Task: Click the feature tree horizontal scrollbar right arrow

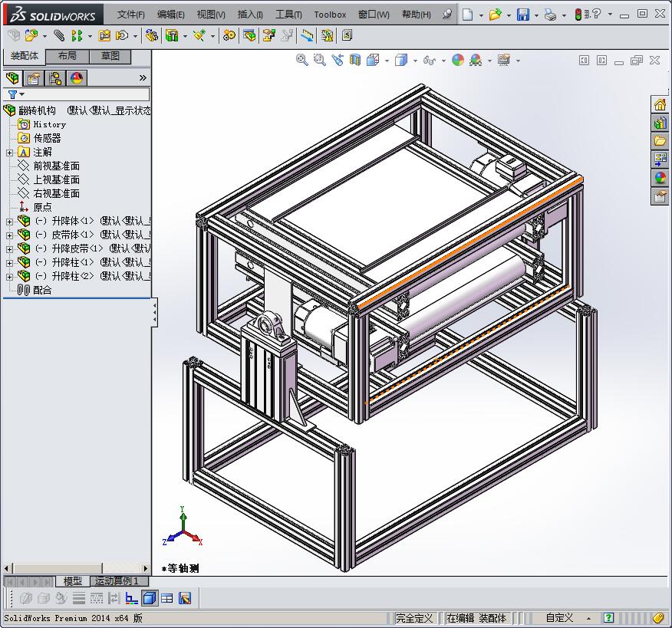Action: point(146,568)
